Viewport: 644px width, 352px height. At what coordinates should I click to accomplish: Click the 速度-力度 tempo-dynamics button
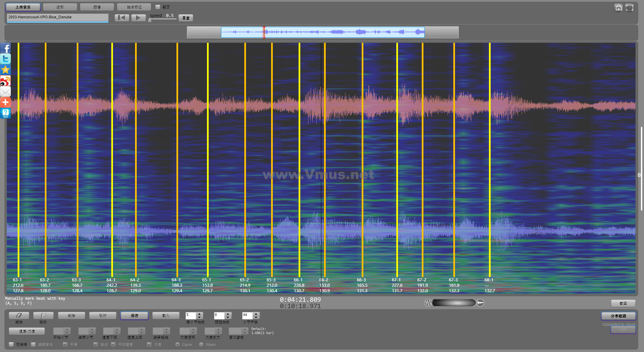pyautogui.click(x=27, y=331)
